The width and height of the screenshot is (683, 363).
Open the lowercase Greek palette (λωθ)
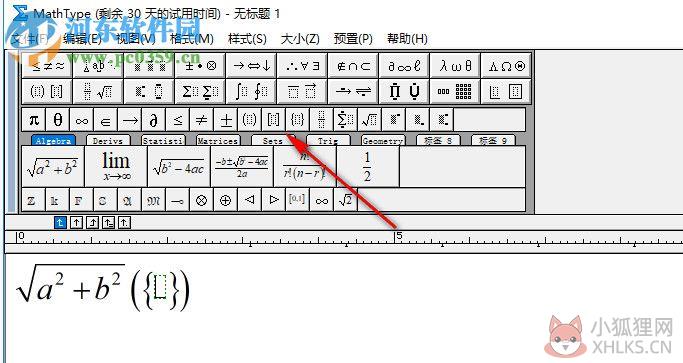(x=455, y=66)
